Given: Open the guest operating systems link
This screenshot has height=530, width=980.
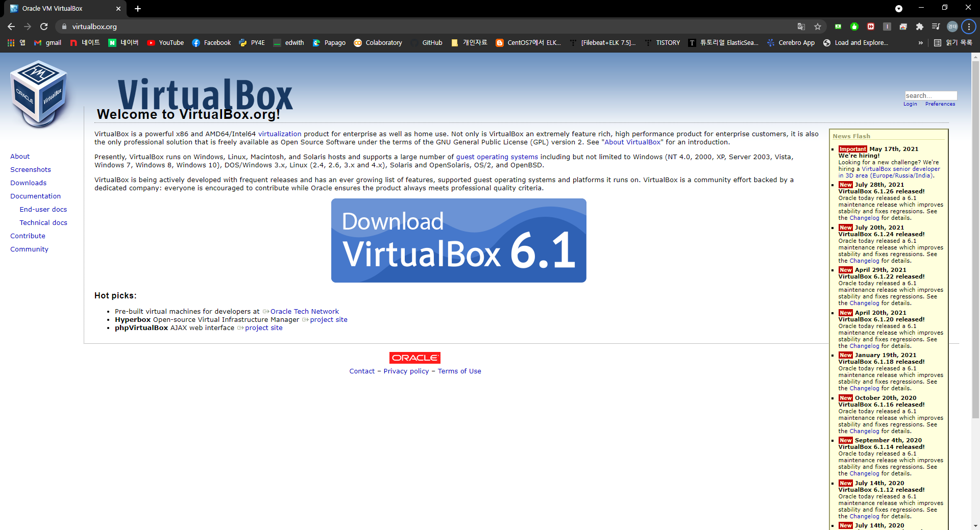Looking at the screenshot, I should (x=497, y=157).
